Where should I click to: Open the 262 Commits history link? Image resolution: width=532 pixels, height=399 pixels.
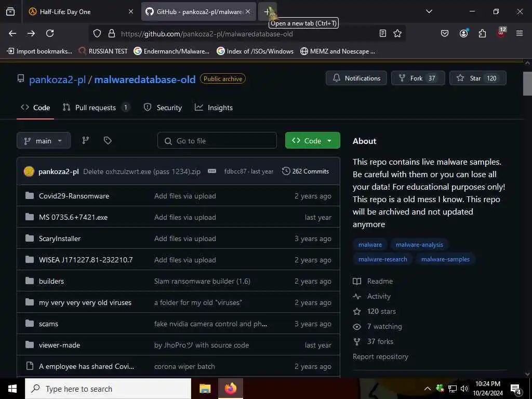(x=305, y=171)
